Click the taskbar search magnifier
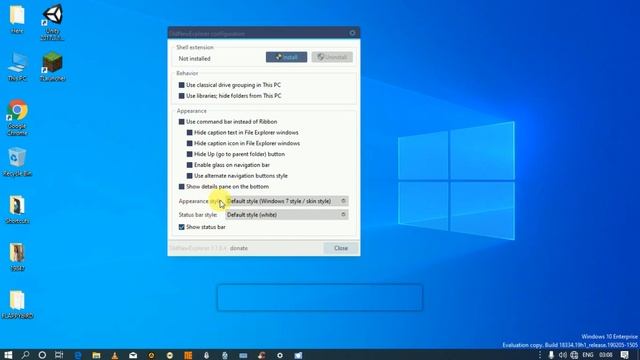The image size is (640, 360). click(x=25, y=355)
